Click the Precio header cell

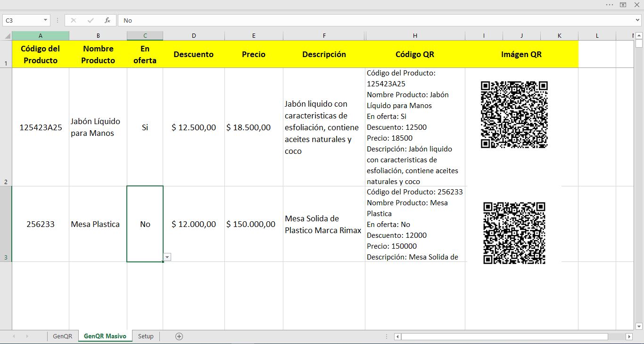[x=254, y=54]
